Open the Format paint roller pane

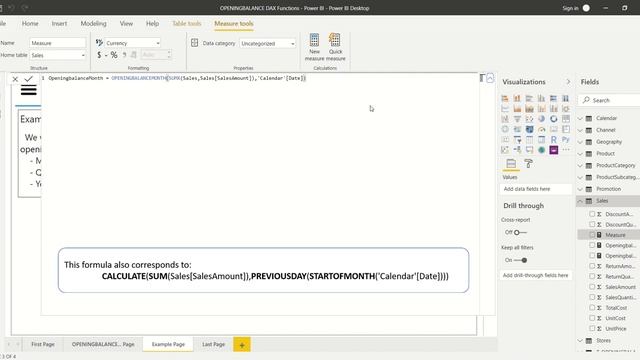click(529, 164)
